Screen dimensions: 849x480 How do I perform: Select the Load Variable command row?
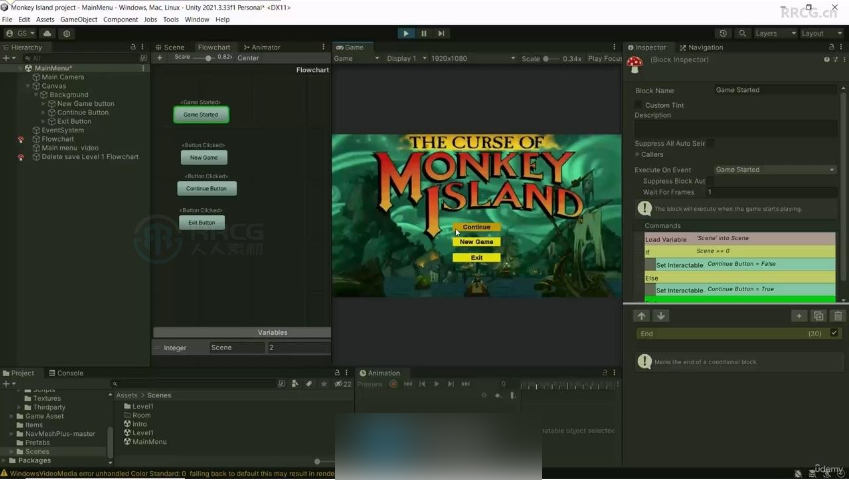[740, 239]
